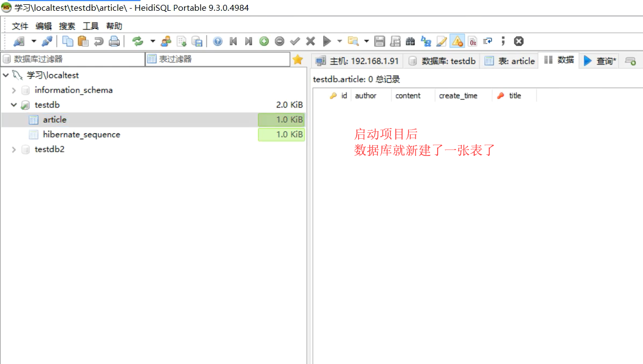Click the id column header
This screenshot has width=643, height=364.
pyautogui.click(x=339, y=96)
